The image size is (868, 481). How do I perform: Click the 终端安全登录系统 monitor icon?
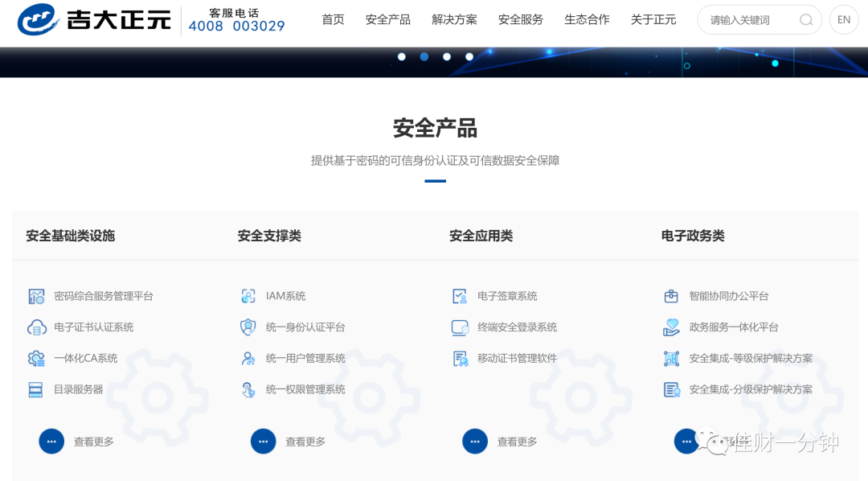point(460,327)
